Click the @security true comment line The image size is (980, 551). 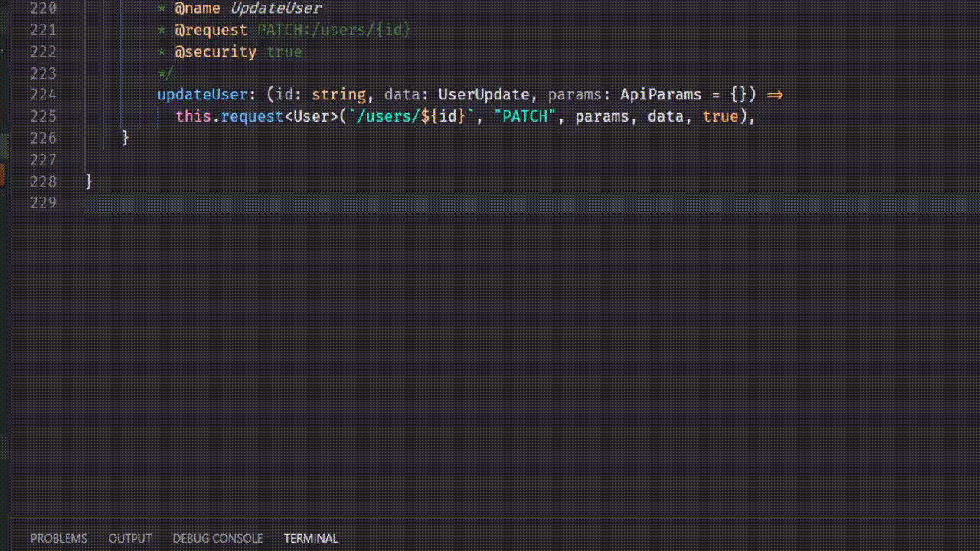click(237, 51)
